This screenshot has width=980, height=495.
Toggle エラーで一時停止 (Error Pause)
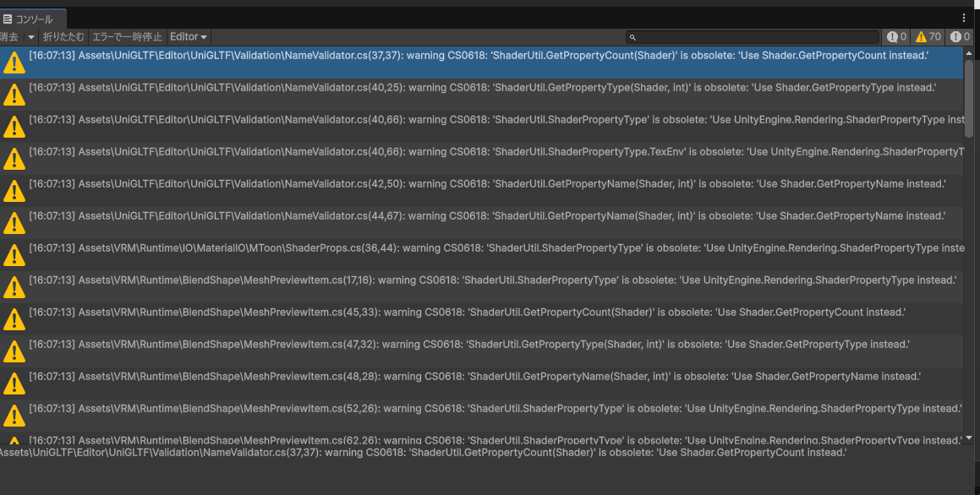tap(127, 37)
